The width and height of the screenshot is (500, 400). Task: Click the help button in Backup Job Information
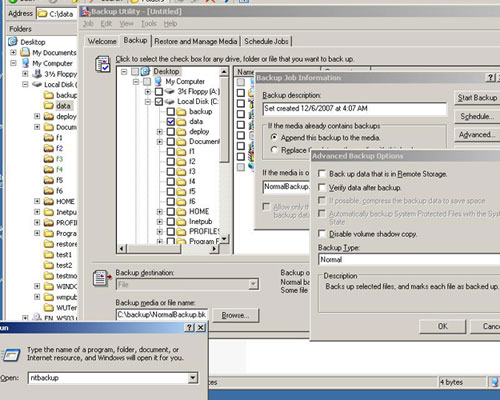click(x=490, y=78)
